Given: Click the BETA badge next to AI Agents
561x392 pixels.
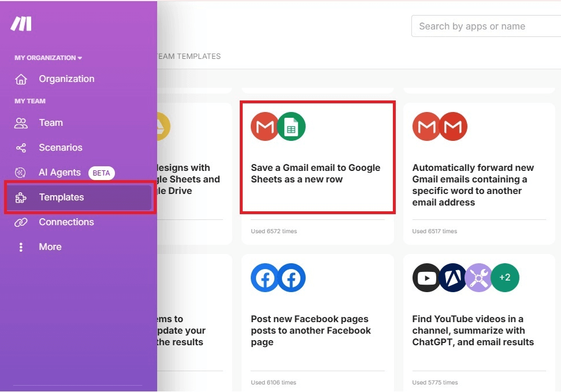Looking at the screenshot, I should [x=102, y=173].
